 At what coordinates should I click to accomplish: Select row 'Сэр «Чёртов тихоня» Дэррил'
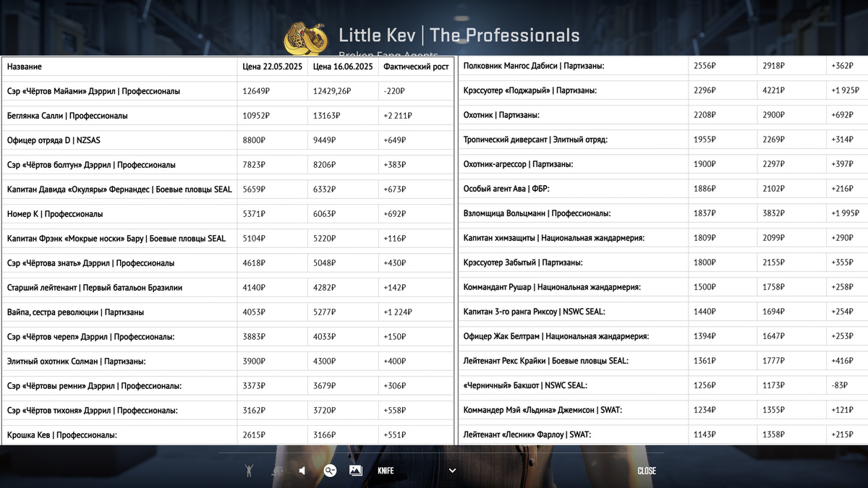coord(228,411)
